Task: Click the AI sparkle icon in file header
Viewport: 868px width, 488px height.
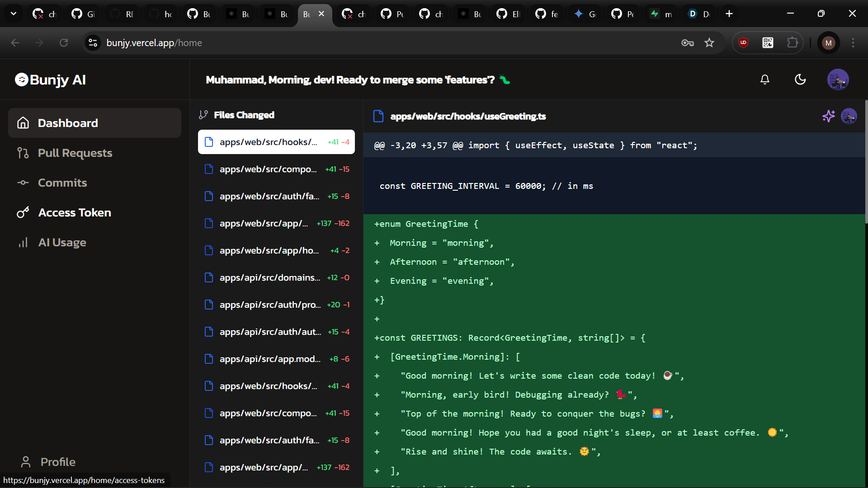Action: [828, 116]
